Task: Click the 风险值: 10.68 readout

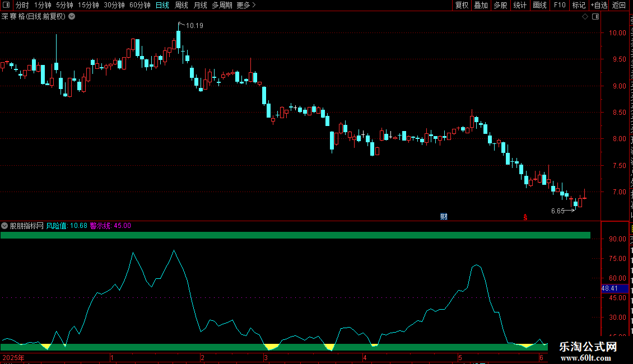Action: click(x=67, y=226)
